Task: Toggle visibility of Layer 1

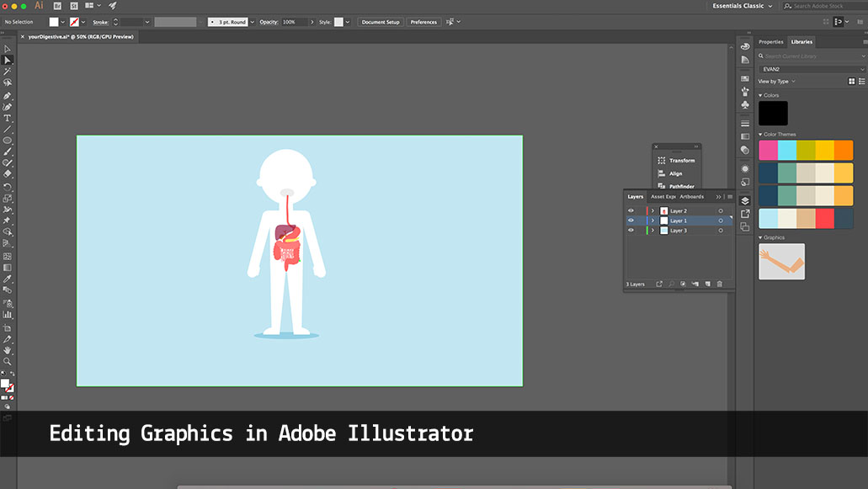Action: (x=631, y=221)
